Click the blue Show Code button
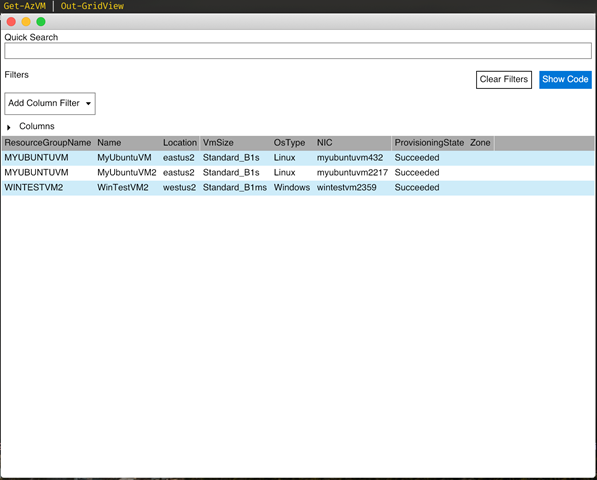 tap(565, 80)
